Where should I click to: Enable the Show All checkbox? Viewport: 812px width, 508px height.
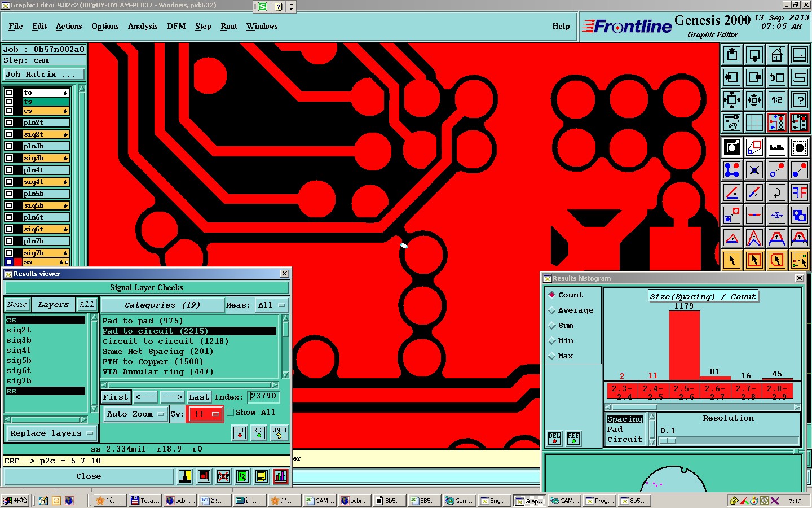230,413
